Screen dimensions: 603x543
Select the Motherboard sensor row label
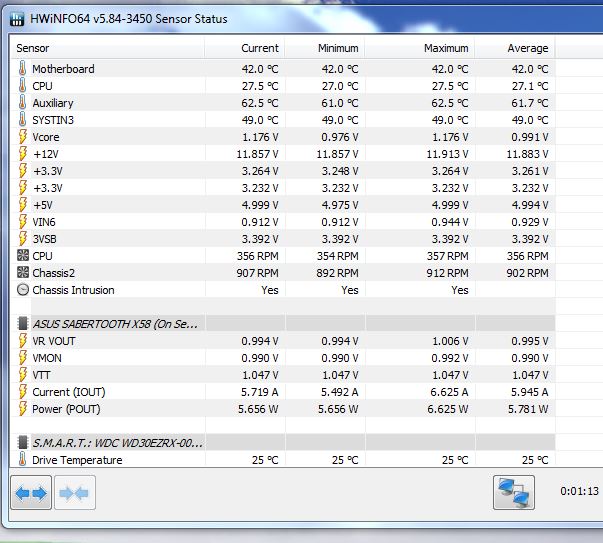63,69
